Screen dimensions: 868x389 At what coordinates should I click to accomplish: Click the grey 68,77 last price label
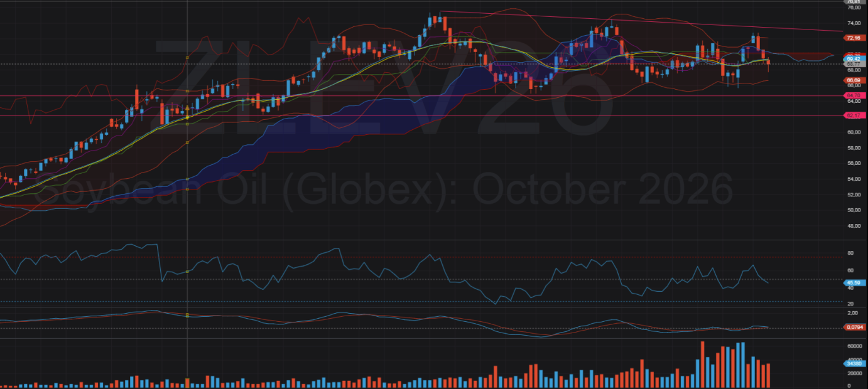(853, 64)
